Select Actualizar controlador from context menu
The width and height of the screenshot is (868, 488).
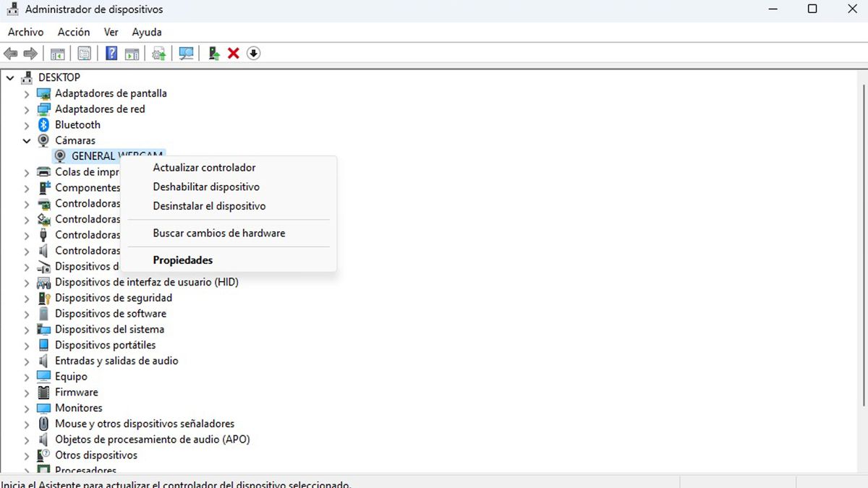coord(203,167)
